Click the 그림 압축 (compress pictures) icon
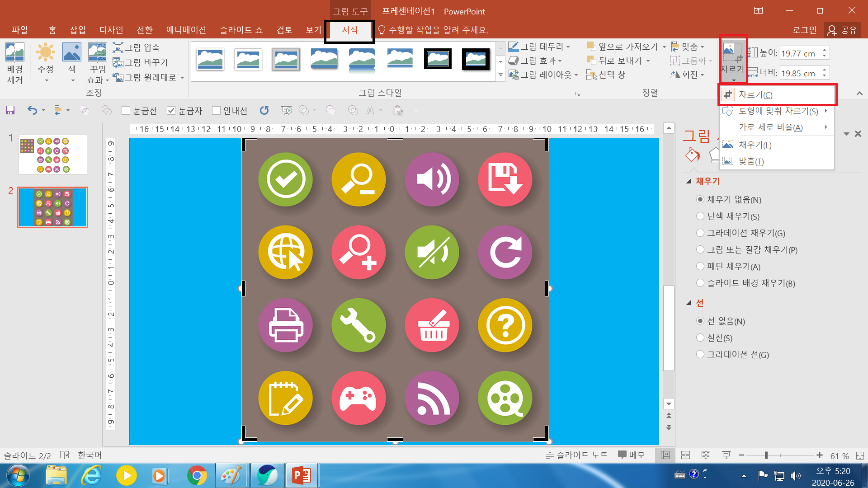This screenshot has width=868, height=488. [x=136, y=47]
